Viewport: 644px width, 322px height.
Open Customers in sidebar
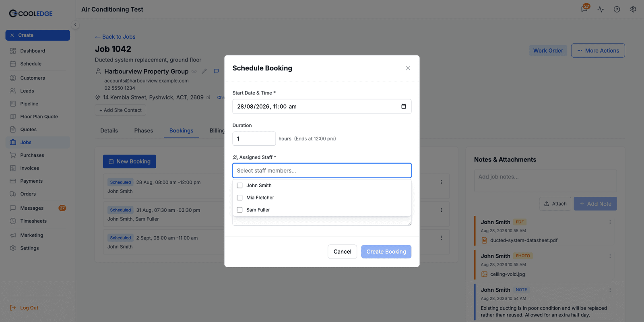38,78
